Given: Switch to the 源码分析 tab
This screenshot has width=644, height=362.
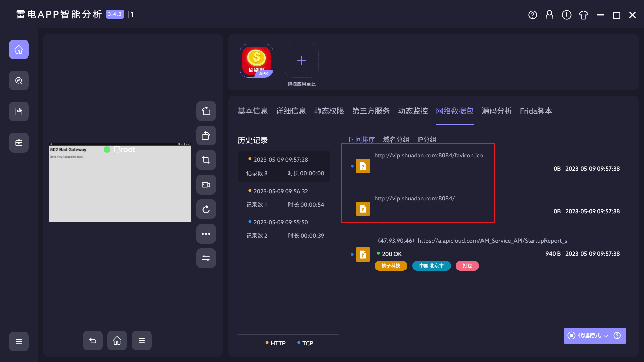Looking at the screenshot, I should (x=497, y=111).
